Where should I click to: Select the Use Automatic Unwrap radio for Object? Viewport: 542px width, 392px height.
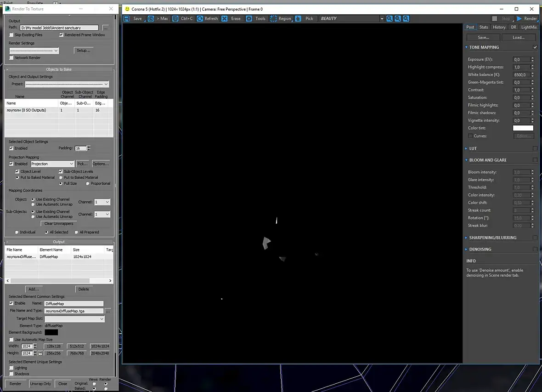(33, 205)
